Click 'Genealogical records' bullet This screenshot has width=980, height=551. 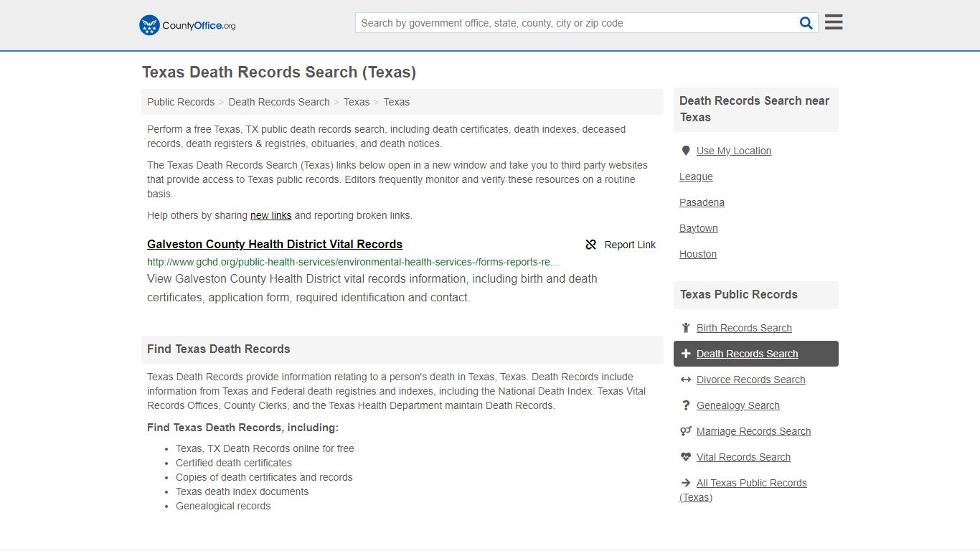223,506
